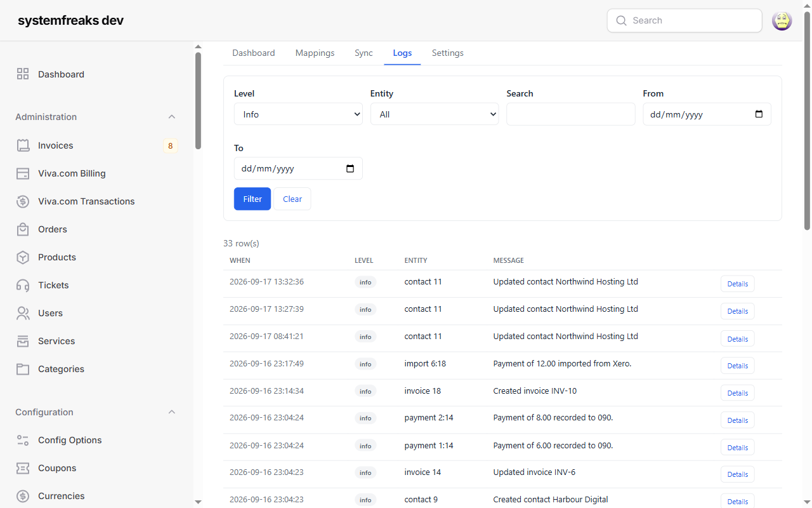Image resolution: width=812 pixels, height=508 pixels.
Task: Click the sidebar scroll down arrow
Action: coord(198,502)
